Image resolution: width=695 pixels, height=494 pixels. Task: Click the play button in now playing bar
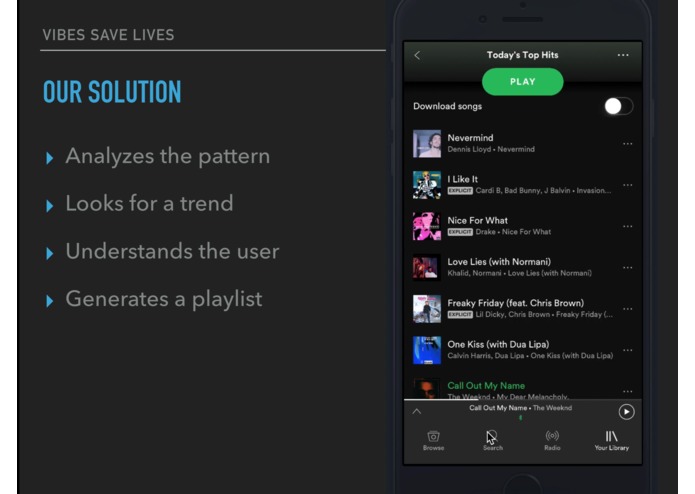click(626, 412)
